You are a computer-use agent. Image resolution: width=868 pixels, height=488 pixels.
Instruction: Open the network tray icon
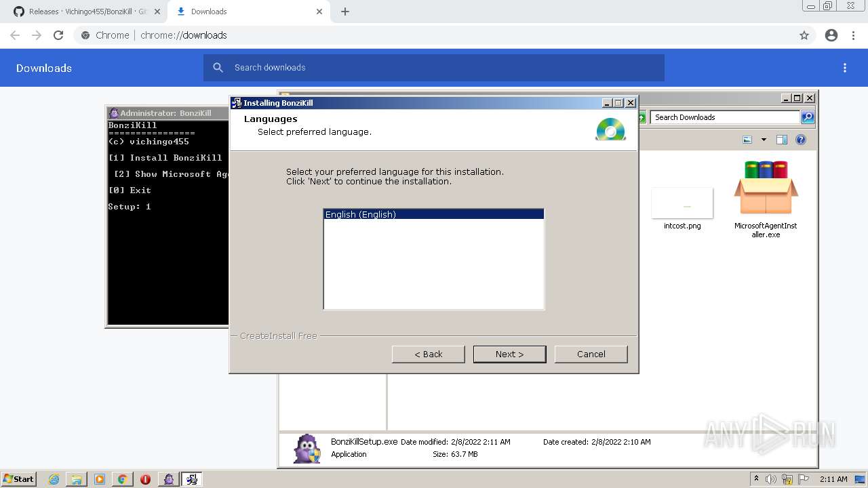(x=787, y=479)
